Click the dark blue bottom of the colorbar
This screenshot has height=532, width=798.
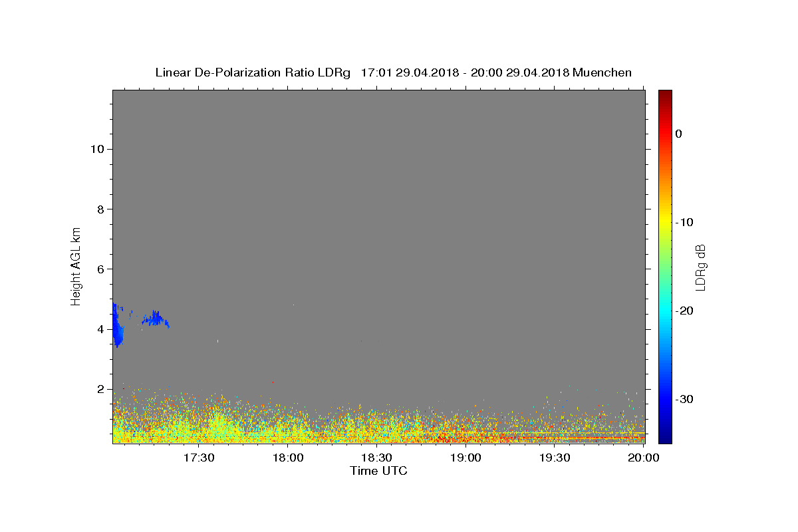665,438
